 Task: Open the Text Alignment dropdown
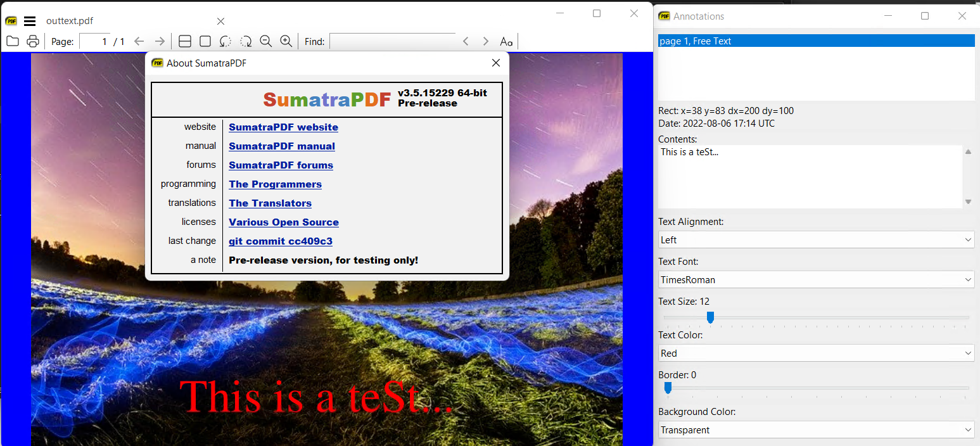point(816,239)
